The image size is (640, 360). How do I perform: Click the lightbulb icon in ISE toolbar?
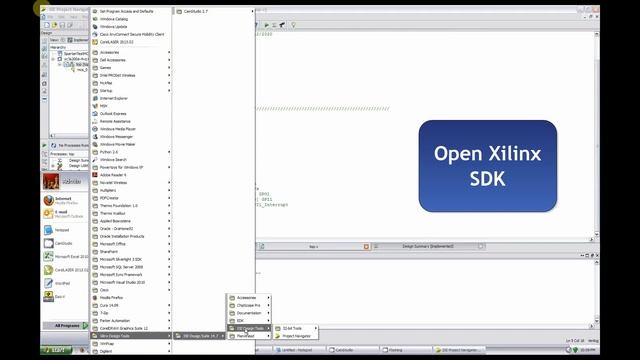(293, 25)
